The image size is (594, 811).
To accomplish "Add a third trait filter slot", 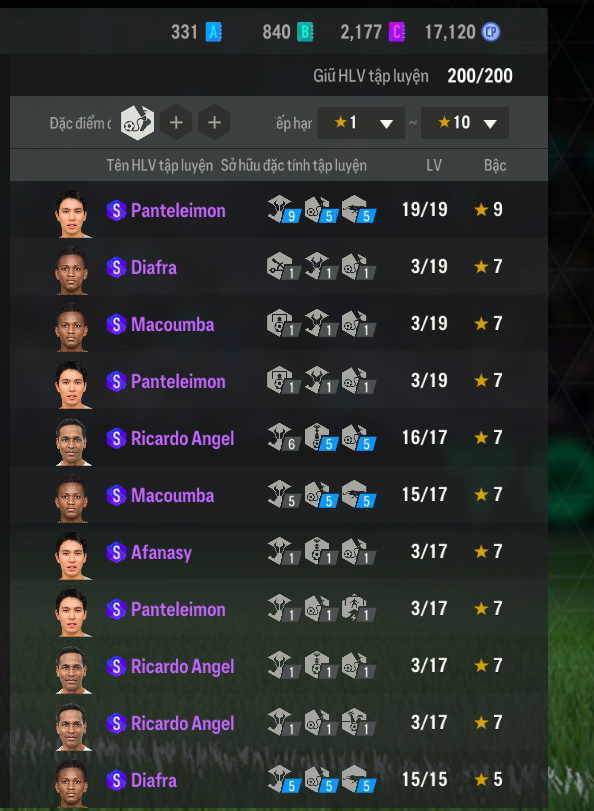I will [214, 123].
